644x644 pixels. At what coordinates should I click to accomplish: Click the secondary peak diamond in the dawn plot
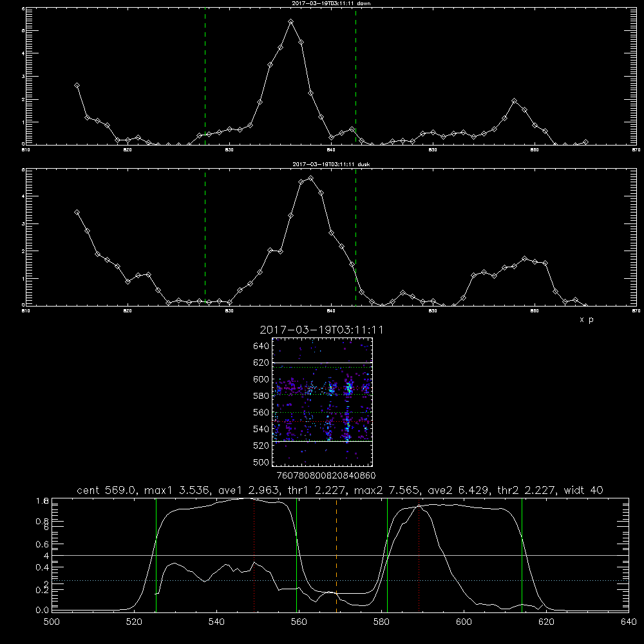click(514, 100)
